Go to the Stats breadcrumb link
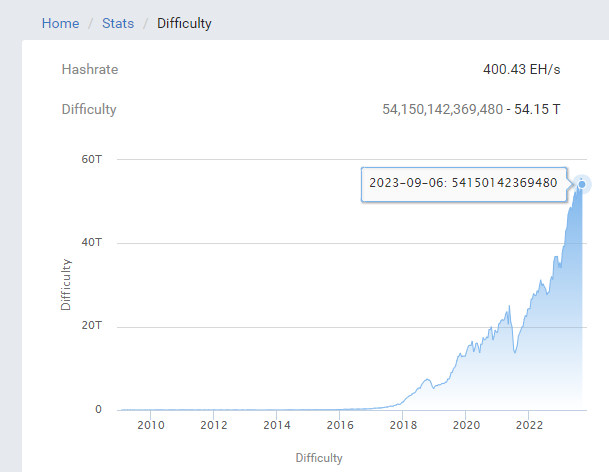Screen dimensions: 609x472 coord(118,23)
